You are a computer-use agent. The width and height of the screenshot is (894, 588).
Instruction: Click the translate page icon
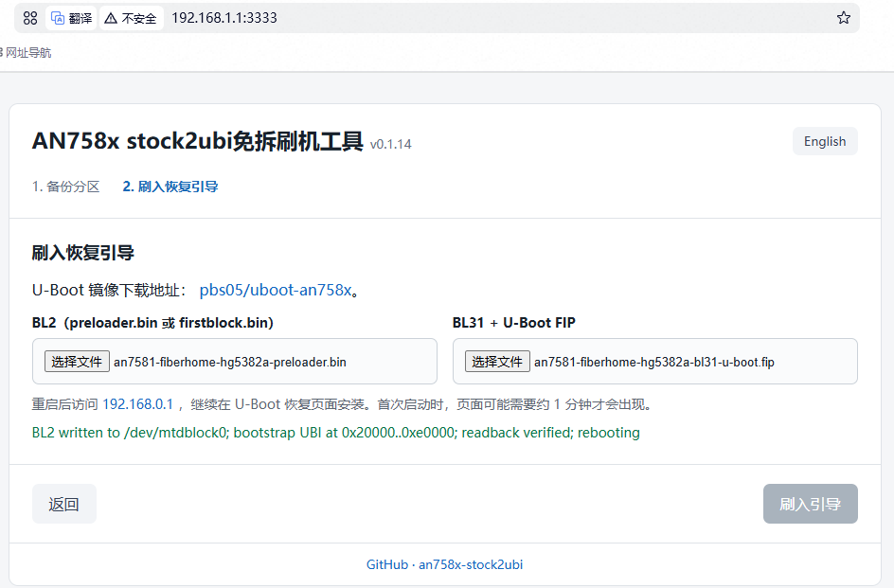pyautogui.click(x=71, y=18)
